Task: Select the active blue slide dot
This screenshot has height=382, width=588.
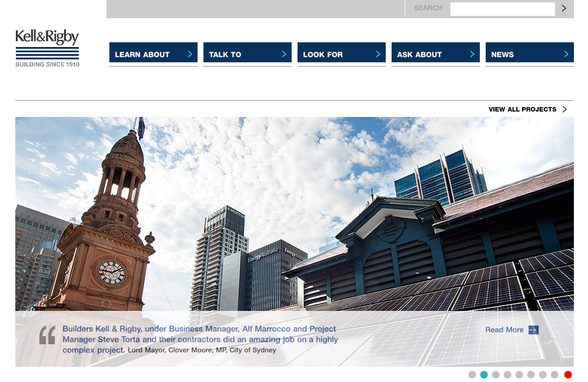Action: coord(484,375)
